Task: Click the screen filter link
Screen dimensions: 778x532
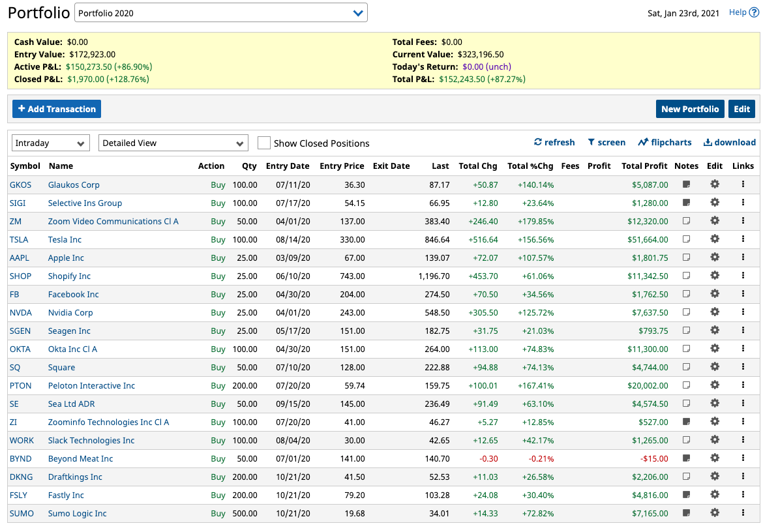Action: 606,142
